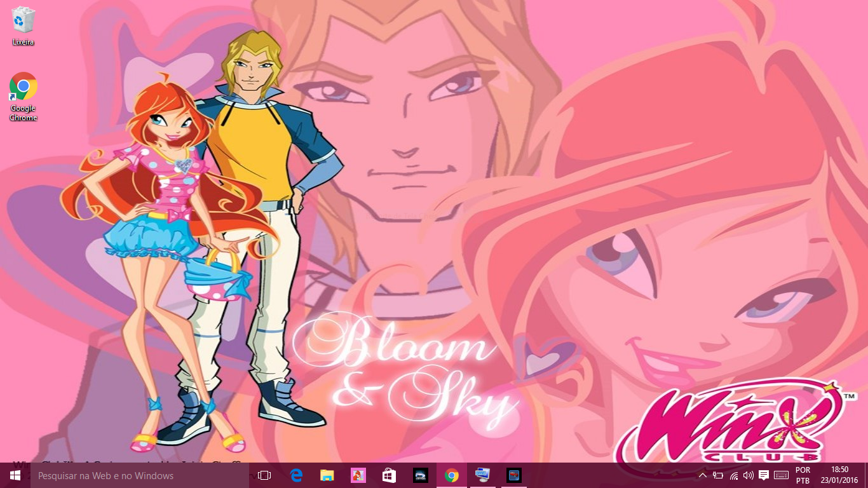
Task: Launch Microsoft Edge from the taskbar
Action: tap(296, 475)
